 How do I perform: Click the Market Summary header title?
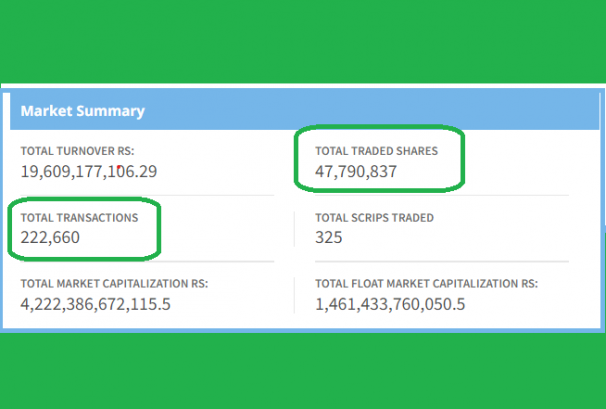coord(83,111)
